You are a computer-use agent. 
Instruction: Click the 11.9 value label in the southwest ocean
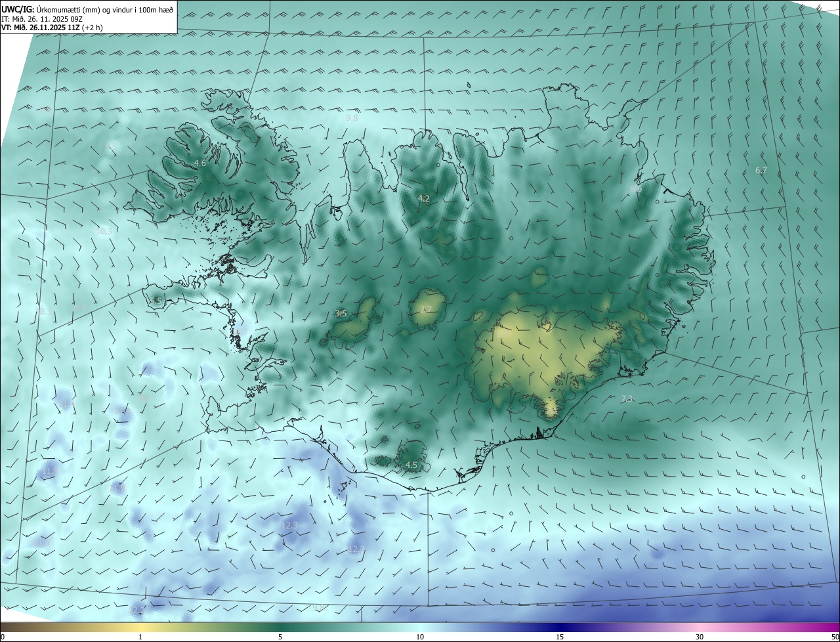click(x=51, y=471)
